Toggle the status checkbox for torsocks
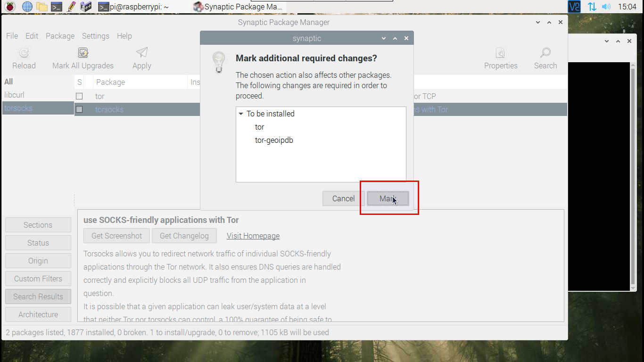The height and width of the screenshot is (362, 644). point(79,109)
